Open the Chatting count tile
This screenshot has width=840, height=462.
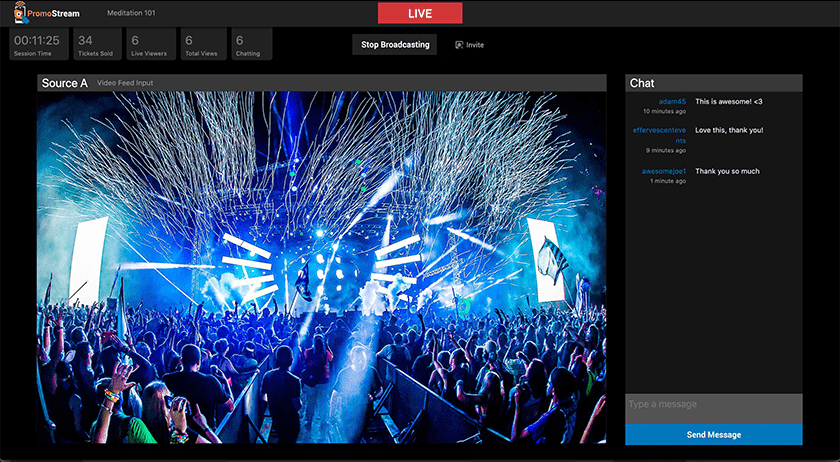250,45
